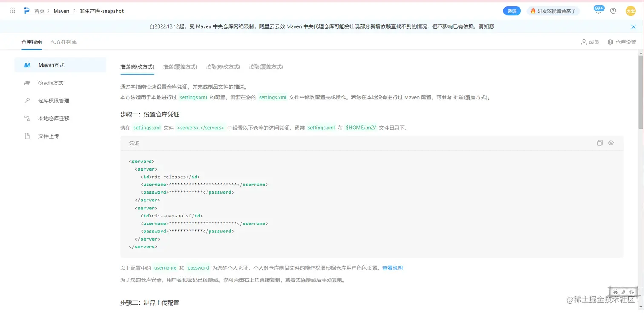Select 拉取(覆盖方式) to show its config

[x=266, y=67]
